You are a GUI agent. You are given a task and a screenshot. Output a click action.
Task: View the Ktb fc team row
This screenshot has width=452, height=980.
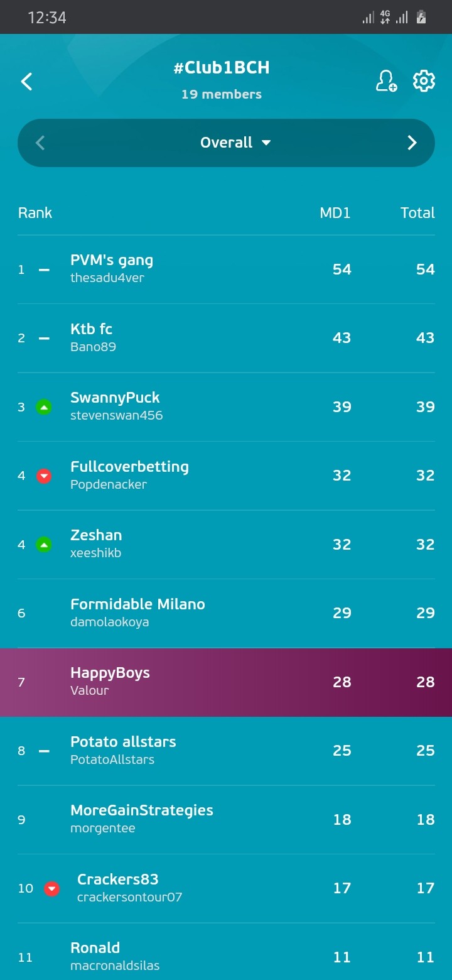tap(226, 339)
